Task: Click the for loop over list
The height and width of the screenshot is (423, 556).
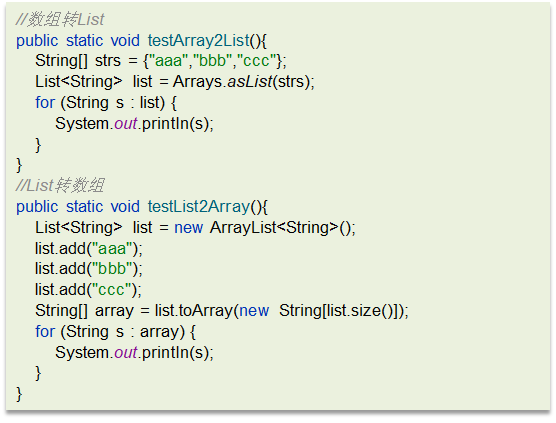Action: click(x=106, y=103)
